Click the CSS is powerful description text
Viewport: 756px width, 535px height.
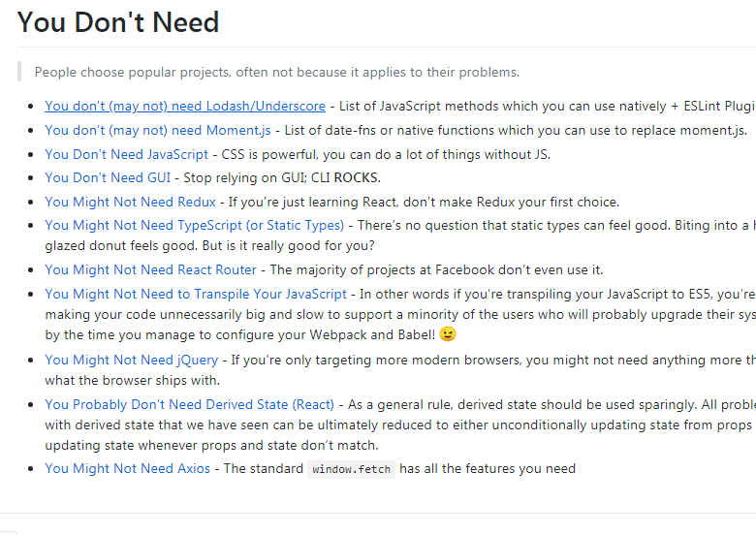tap(386, 154)
